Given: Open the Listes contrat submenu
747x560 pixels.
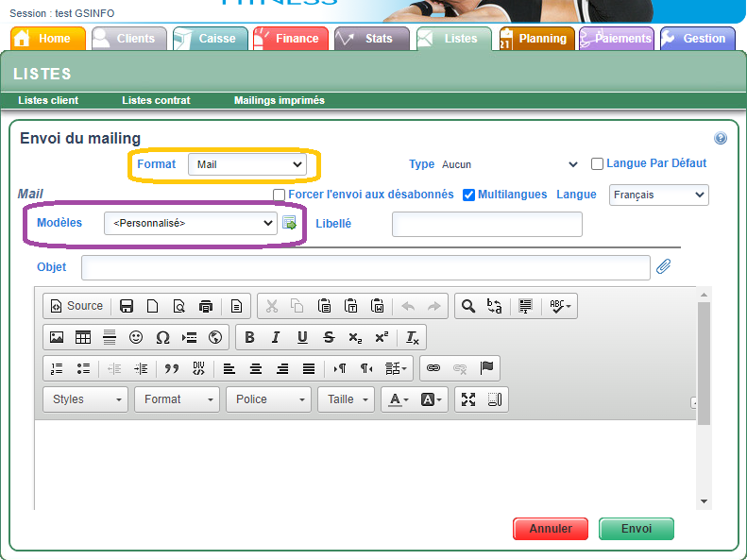Looking at the screenshot, I should pyautogui.click(x=156, y=100).
